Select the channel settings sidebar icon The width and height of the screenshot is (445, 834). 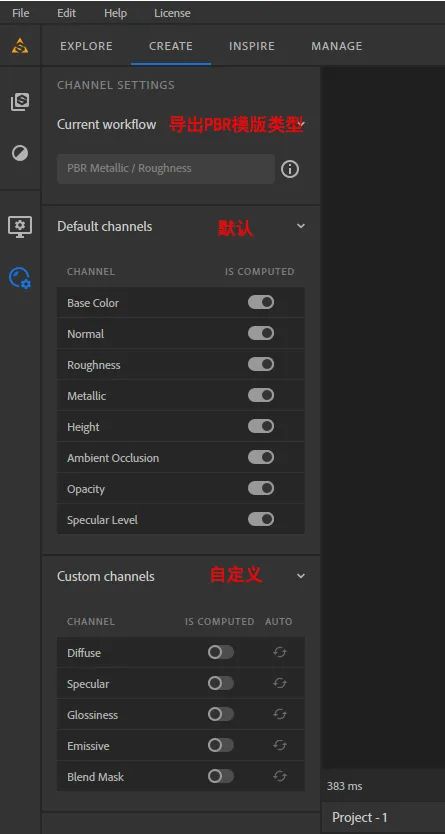[x=20, y=278]
